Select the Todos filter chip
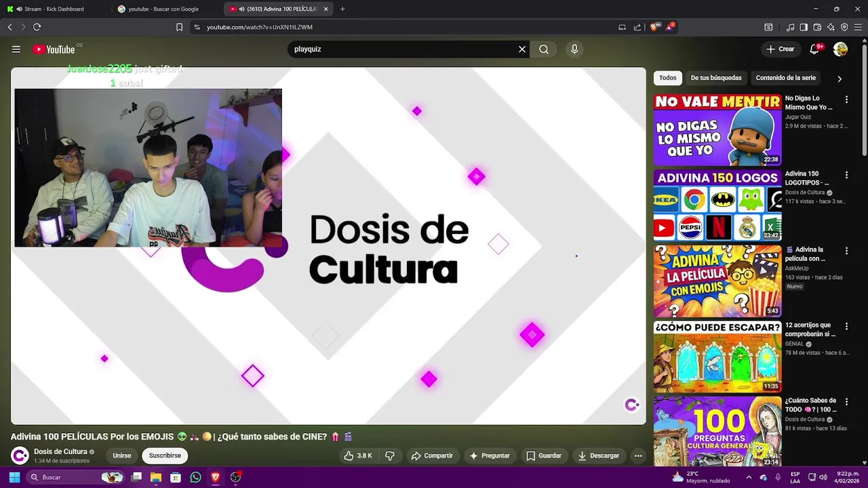 coord(668,78)
